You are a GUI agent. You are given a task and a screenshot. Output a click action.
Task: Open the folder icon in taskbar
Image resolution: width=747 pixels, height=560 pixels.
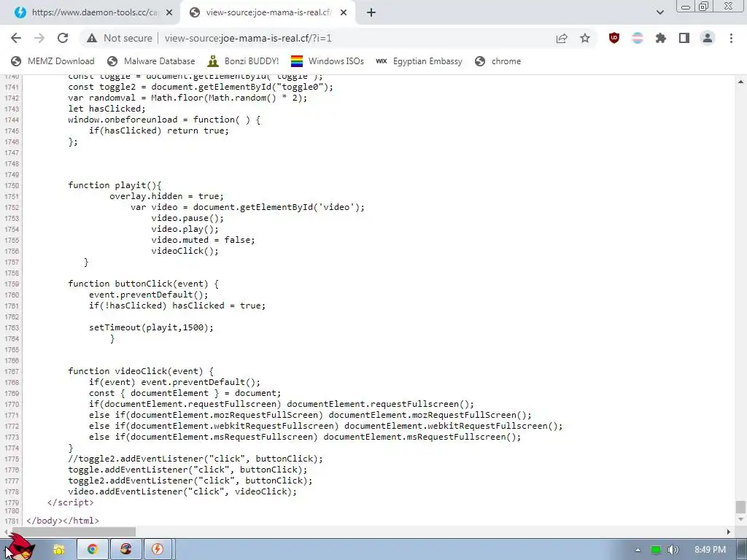tap(58, 550)
